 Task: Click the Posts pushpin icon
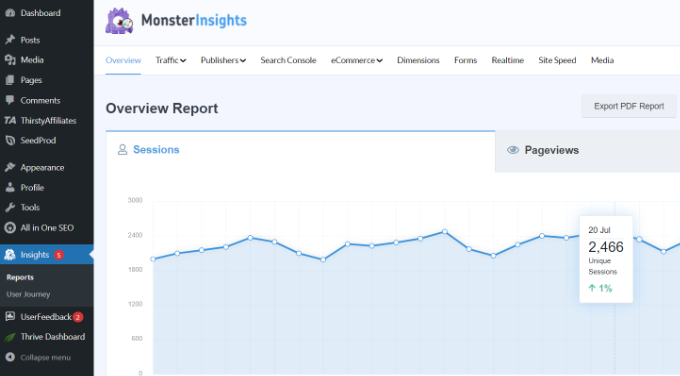click(10, 40)
